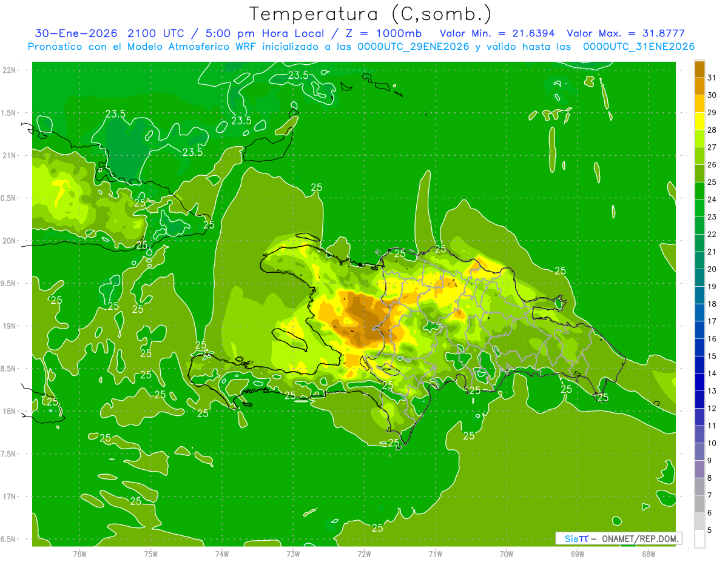Click the '76W' longitude axis label
This screenshot has width=728, height=562.
79,553
